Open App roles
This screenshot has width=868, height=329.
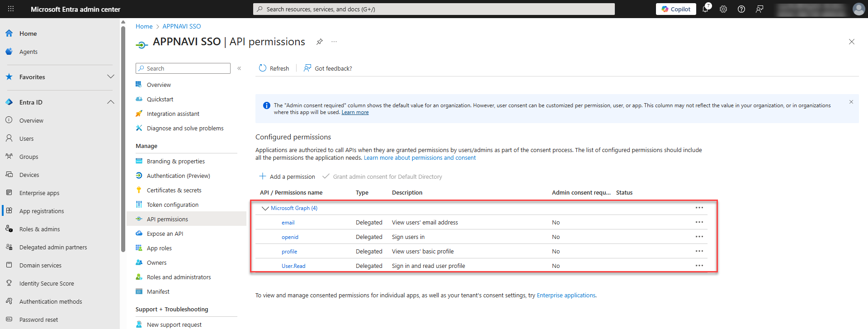click(159, 248)
